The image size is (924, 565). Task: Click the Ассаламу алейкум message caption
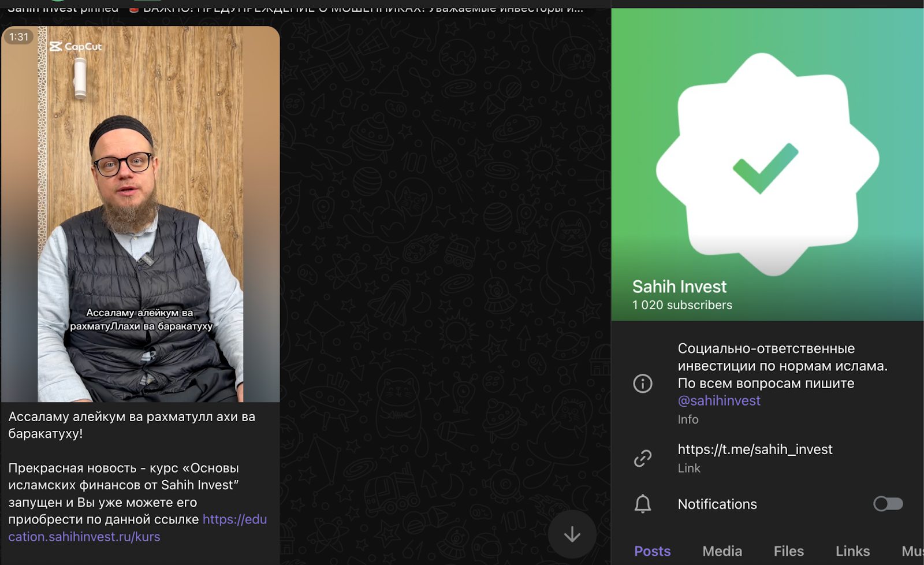pos(132,425)
